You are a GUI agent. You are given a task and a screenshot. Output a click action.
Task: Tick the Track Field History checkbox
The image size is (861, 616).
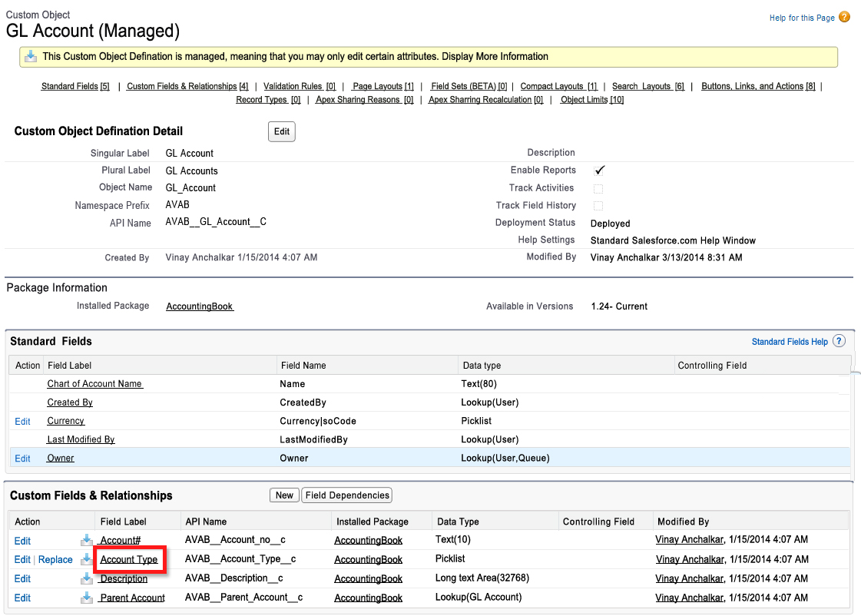598,206
